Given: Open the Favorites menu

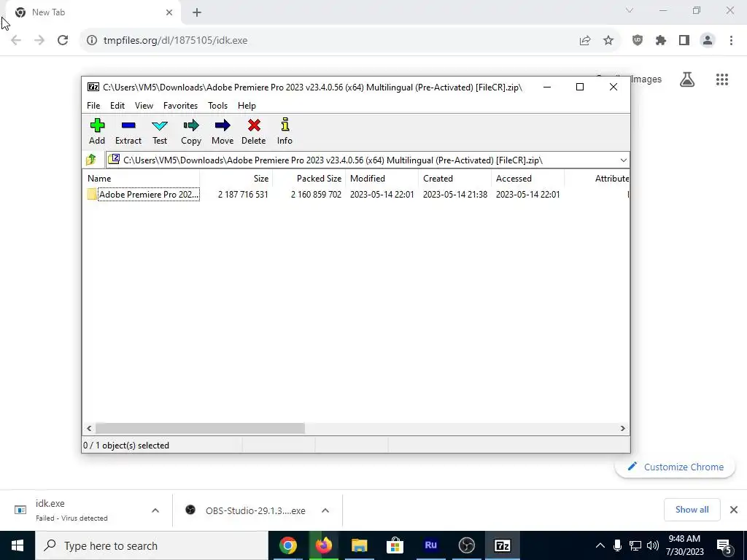Looking at the screenshot, I should click(181, 106).
